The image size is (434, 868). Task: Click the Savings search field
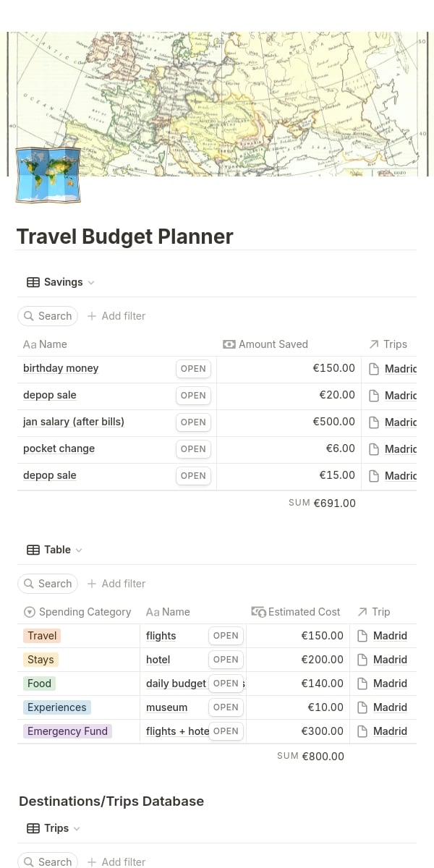click(48, 316)
